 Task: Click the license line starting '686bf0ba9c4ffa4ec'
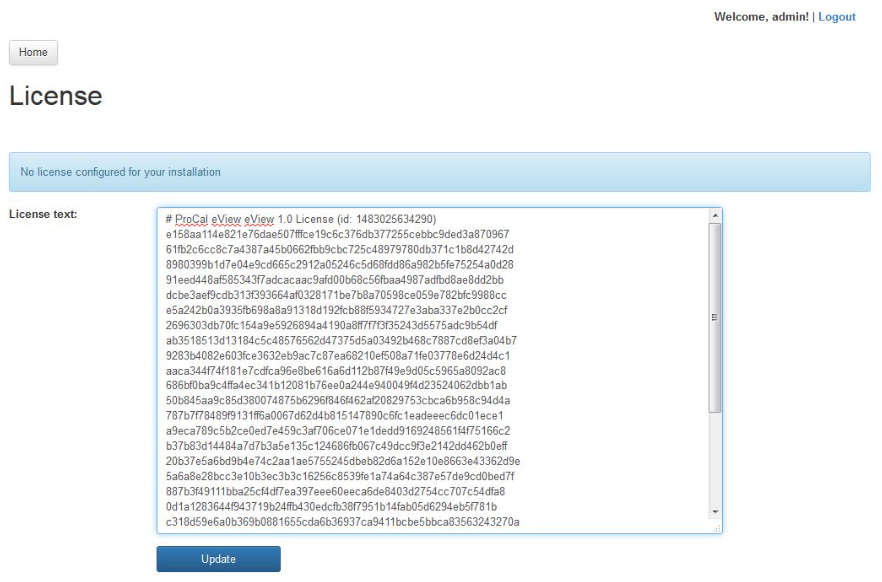click(x=336, y=386)
